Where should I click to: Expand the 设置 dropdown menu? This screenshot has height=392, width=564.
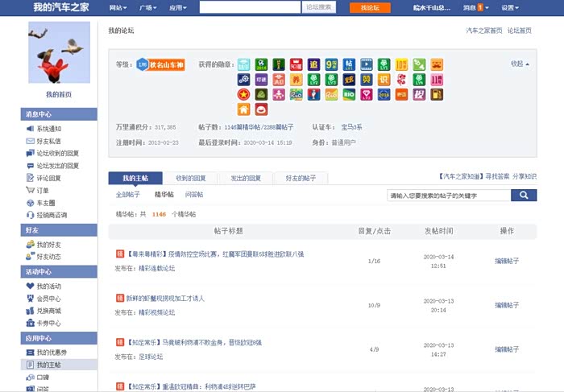[510, 7]
